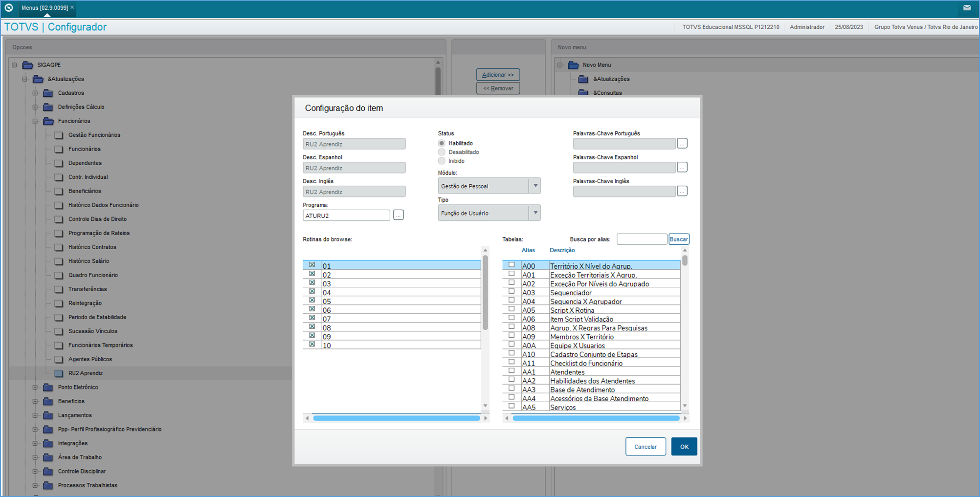Uncheck browse routine 05 checkbox
This screenshot has height=497, width=980.
(312, 300)
